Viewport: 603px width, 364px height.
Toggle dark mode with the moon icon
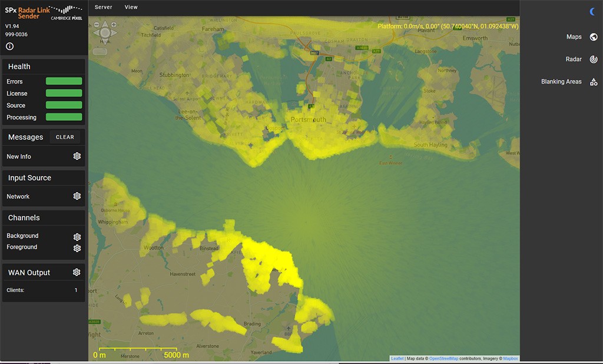click(x=593, y=11)
